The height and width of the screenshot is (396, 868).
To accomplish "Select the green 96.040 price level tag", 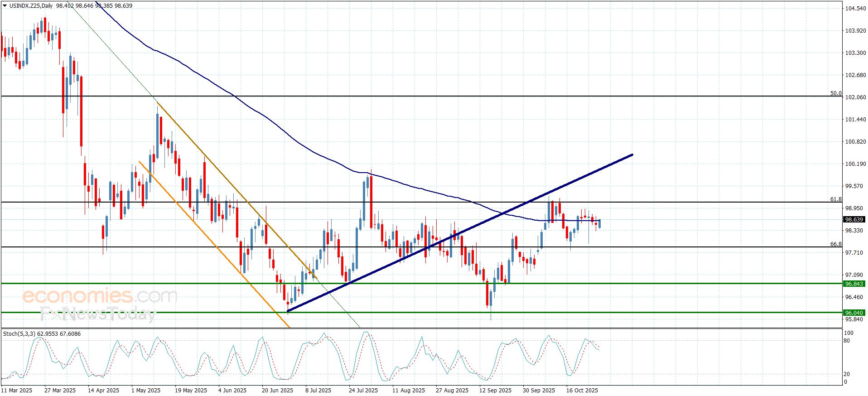I will coord(854,313).
